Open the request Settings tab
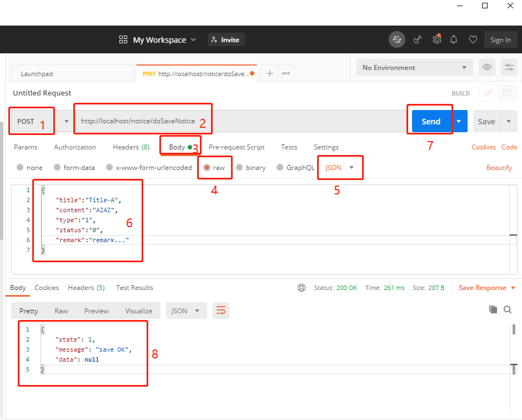Image resolution: width=522 pixels, height=420 pixels. click(326, 147)
